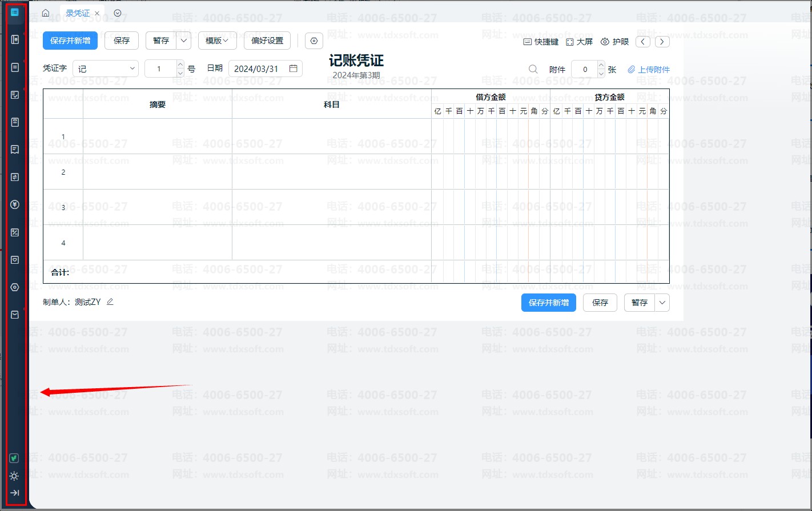The height and width of the screenshot is (511, 812).
Task: Click the green checkmark sidebar icon
Action: pos(15,458)
